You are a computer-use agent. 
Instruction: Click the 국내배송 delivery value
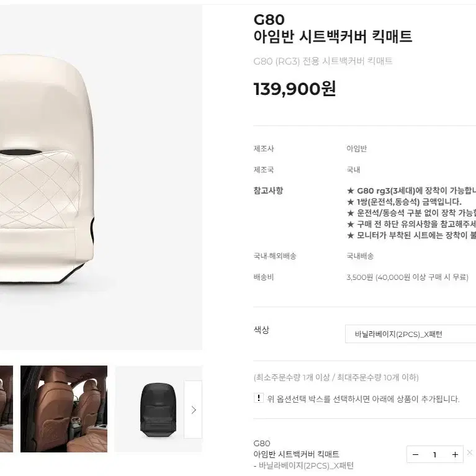pos(360,256)
